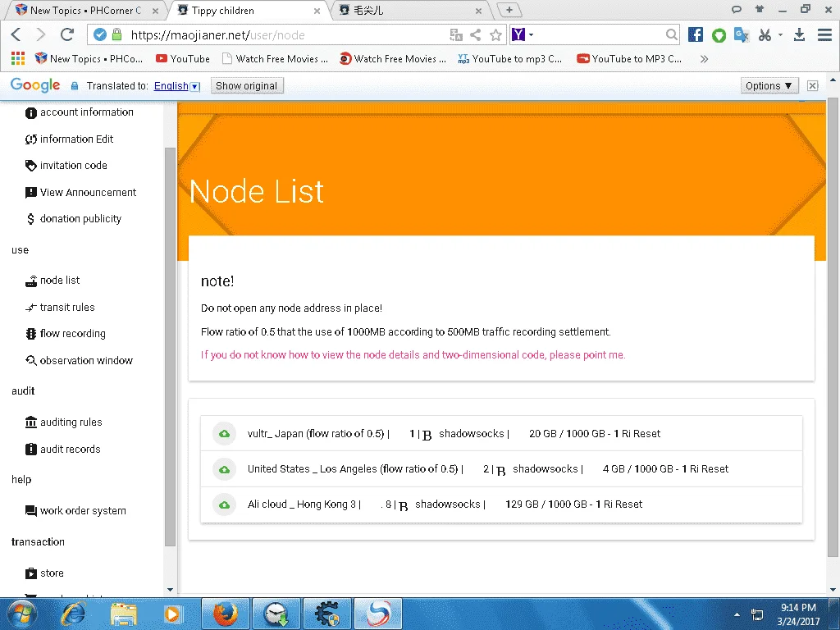The height and width of the screenshot is (630, 840).
Task: Click the Windows Start button
Action: pyautogui.click(x=21, y=614)
